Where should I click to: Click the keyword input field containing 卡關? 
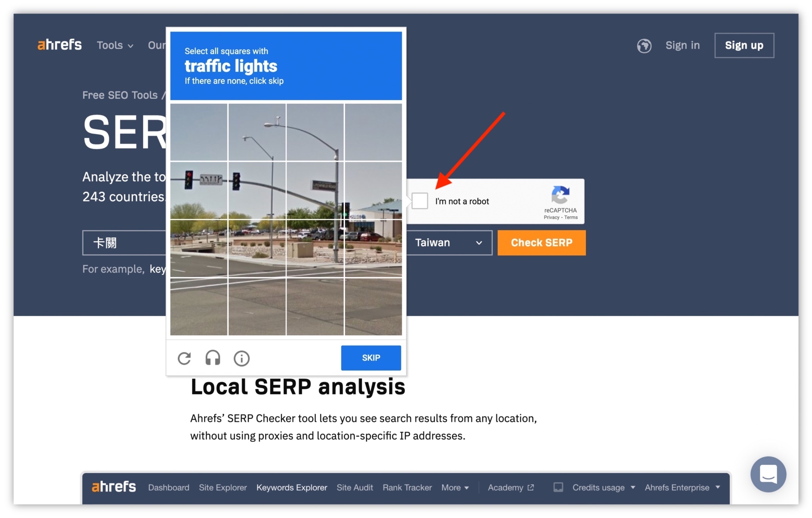(125, 243)
